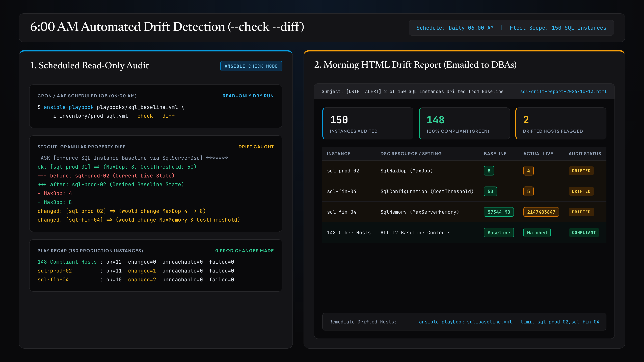644x362 pixels.
Task: Click the green Baseline chip
Action: tap(499, 233)
